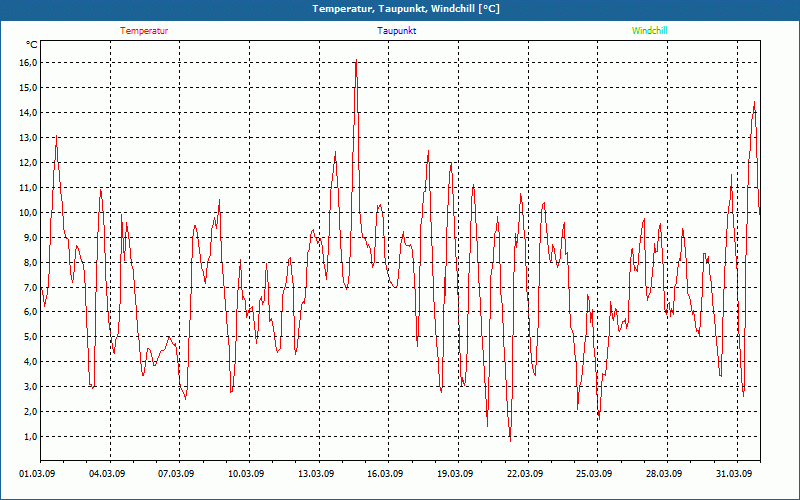
Task: Click the °C unit label on the axis
Action: point(32,45)
